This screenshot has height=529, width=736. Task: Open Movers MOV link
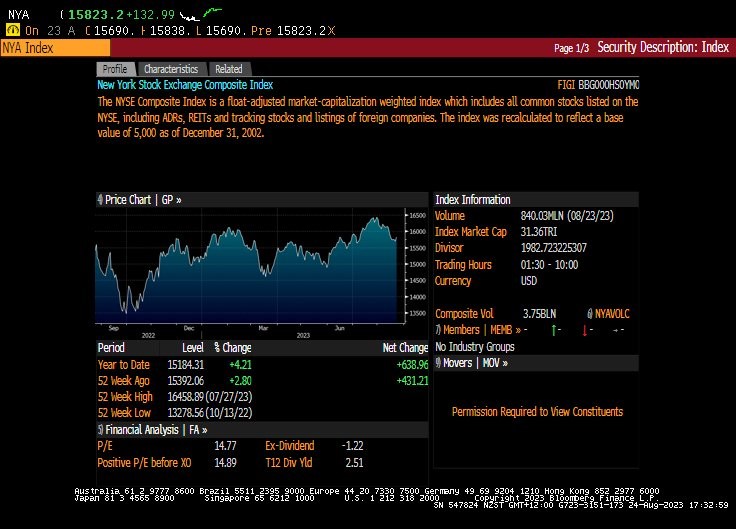[x=472, y=363]
